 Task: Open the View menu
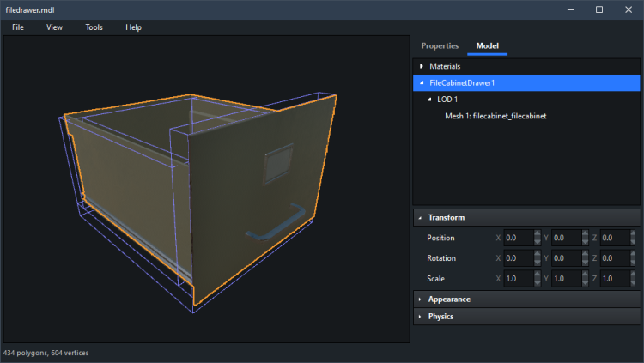point(54,27)
